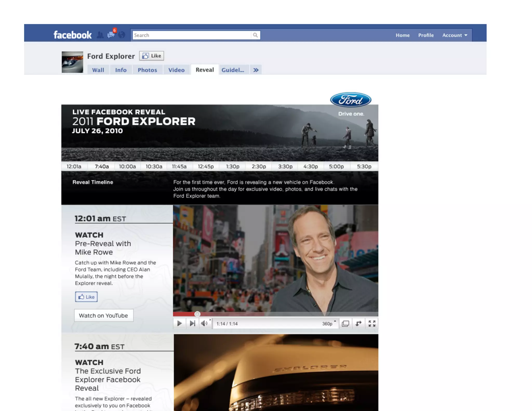Switch to the Photos tab

[147, 70]
